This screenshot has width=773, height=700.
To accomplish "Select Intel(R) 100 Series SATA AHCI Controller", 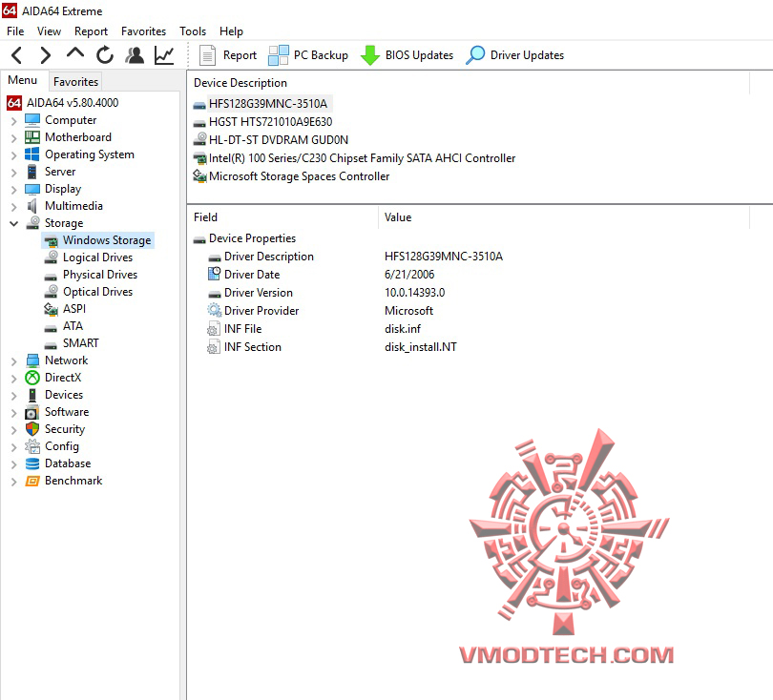I will (x=362, y=158).
